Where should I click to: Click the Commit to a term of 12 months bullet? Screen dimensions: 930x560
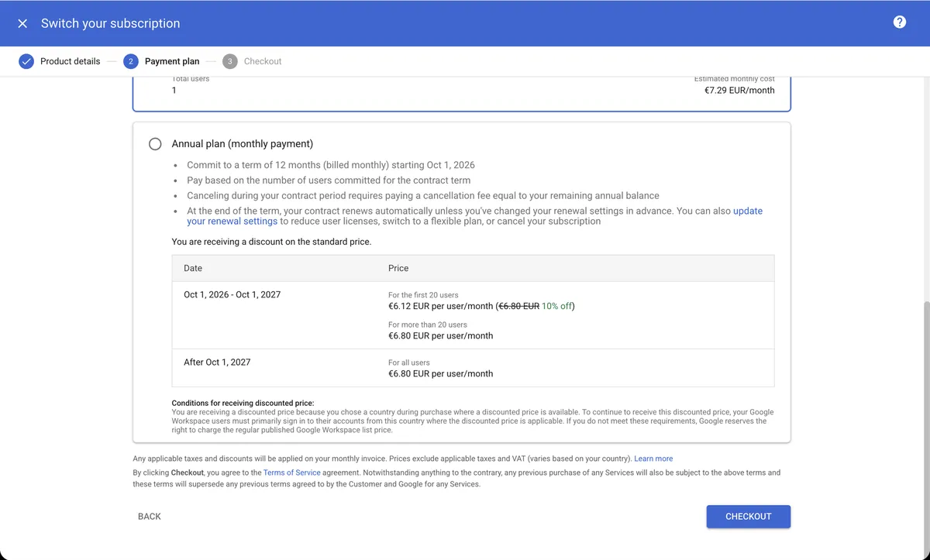click(x=331, y=165)
